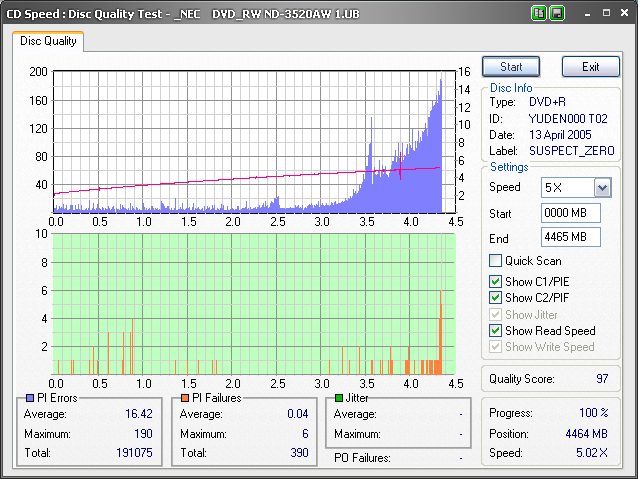Click the PI Failures average 0.04
638x479 pixels.
(298, 414)
